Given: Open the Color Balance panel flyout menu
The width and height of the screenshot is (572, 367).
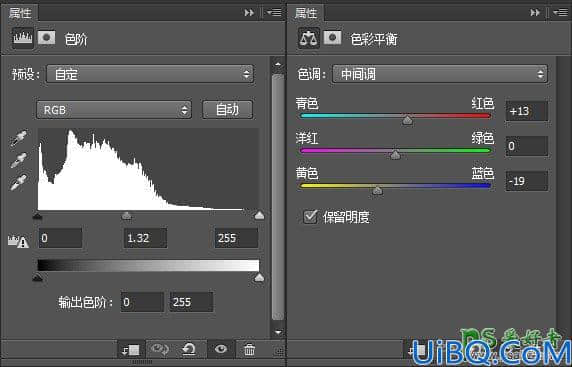Looking at the screenshot, I should [560, 13].
